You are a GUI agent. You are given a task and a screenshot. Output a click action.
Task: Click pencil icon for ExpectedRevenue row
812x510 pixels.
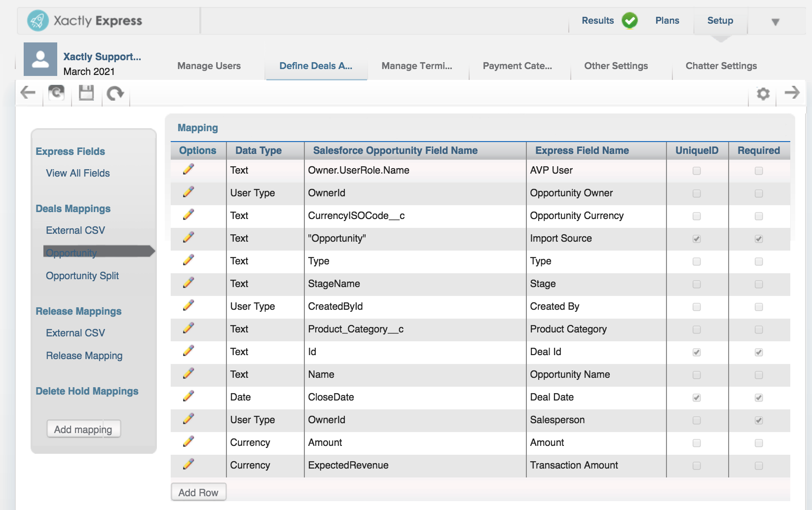pyautogui.click(x=188, y=465)
